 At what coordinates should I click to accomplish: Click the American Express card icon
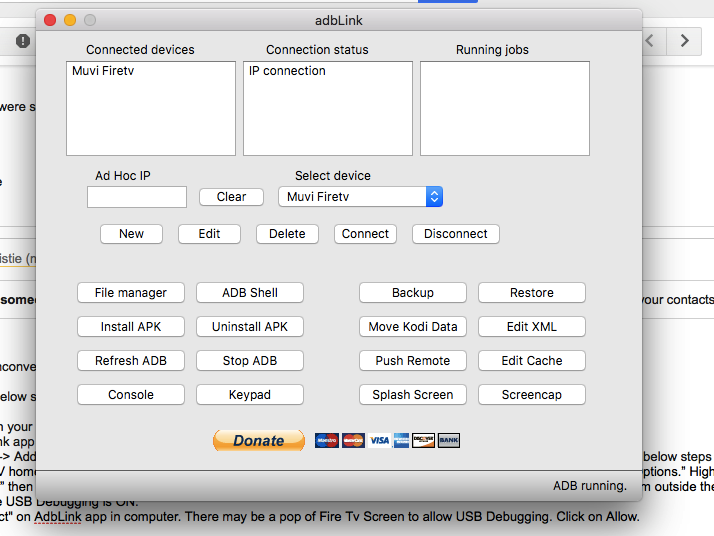point(401,440)
